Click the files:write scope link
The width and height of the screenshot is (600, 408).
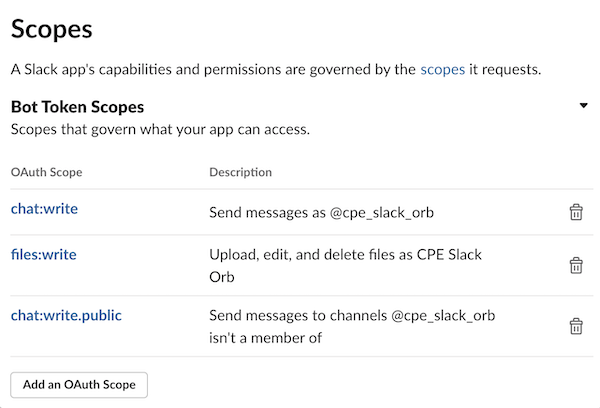pyautogui.click(x=43, y=254)
